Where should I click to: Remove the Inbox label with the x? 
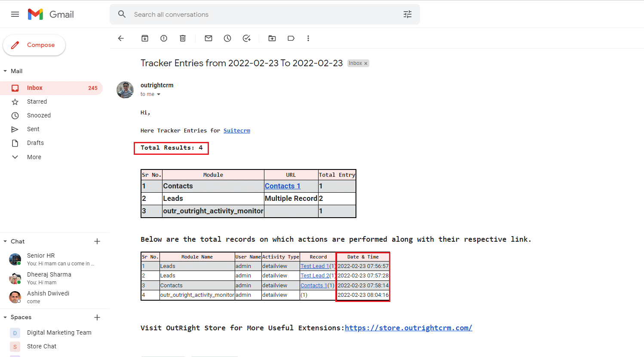tap(366, 63)
